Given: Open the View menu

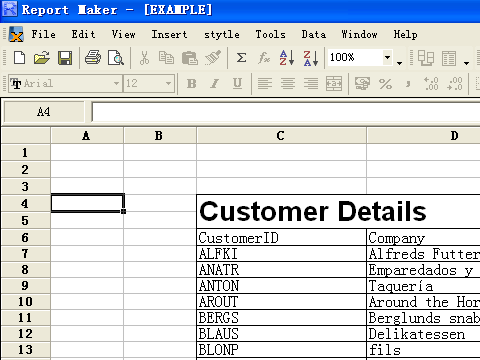Looking at the screenshot, I should pos(123,34).
